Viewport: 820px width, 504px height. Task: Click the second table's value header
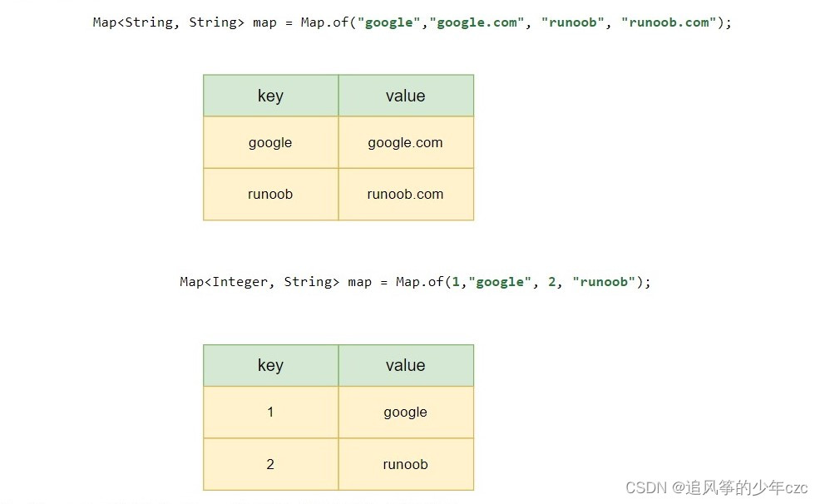tap(406, 365)
